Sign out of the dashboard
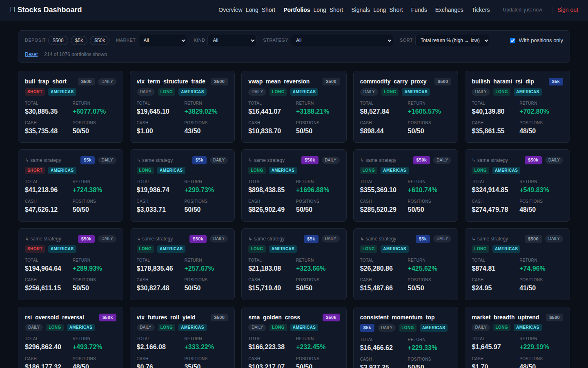588x368 pixels. [x=568, y=10]
